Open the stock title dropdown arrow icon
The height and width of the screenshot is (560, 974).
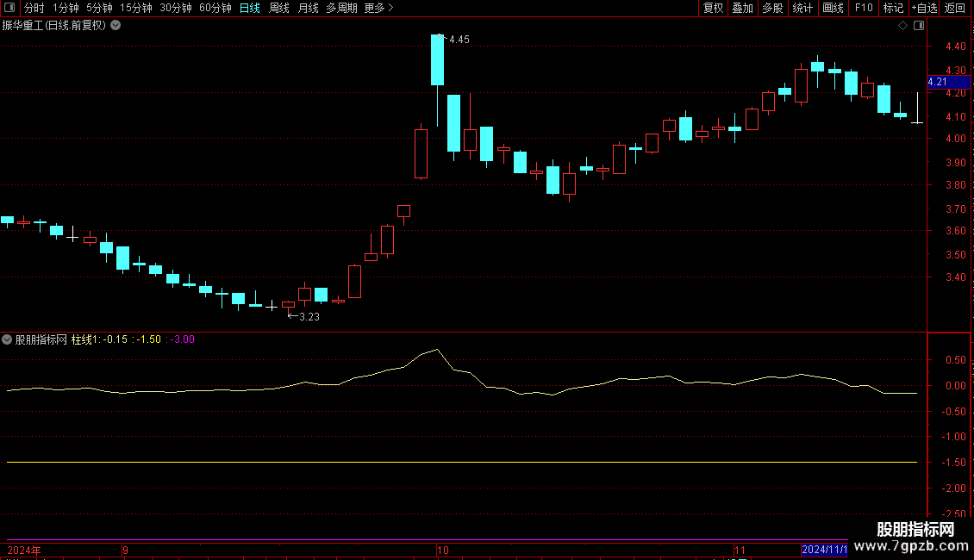click(116, 26)
